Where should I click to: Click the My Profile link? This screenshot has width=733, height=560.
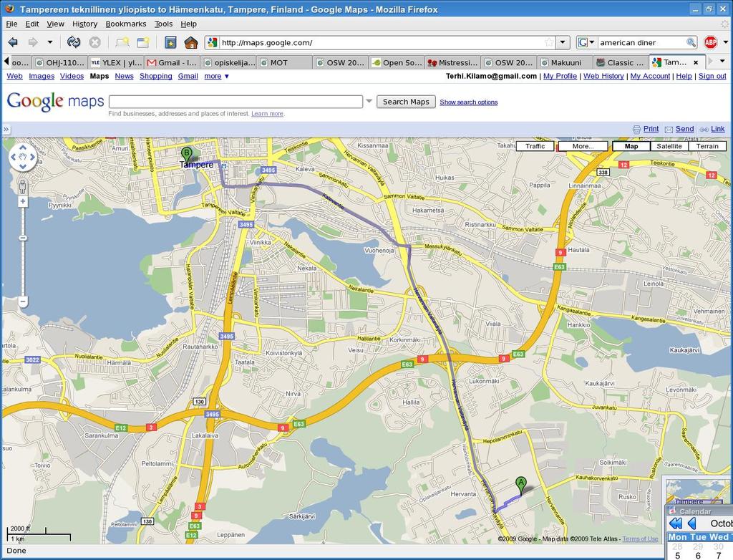pyautogui.click(x=560, y=76)
